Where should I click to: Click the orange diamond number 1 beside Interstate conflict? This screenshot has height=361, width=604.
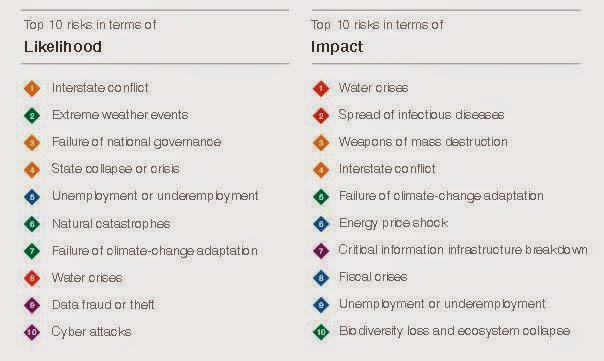tap(32, 89)
